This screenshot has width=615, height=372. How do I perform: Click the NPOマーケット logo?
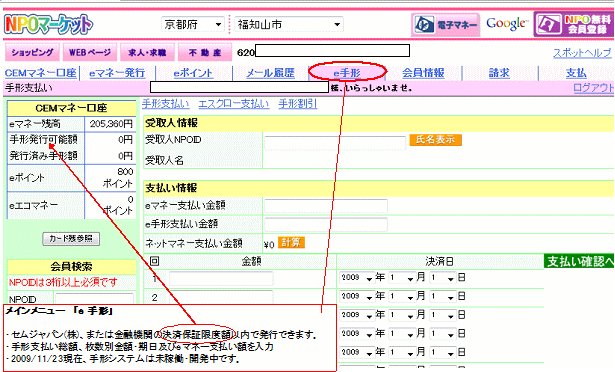tap(48, 25)
